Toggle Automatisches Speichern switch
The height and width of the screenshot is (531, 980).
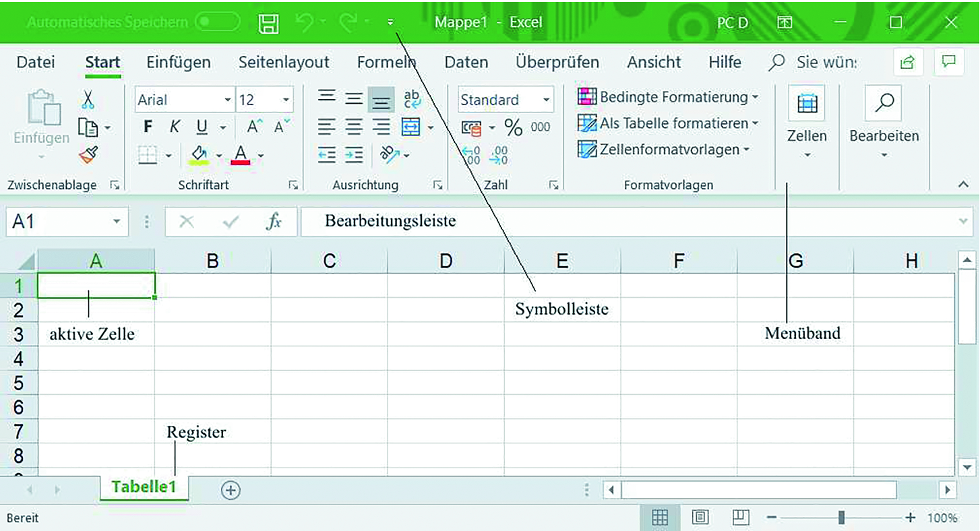(218, 22)
